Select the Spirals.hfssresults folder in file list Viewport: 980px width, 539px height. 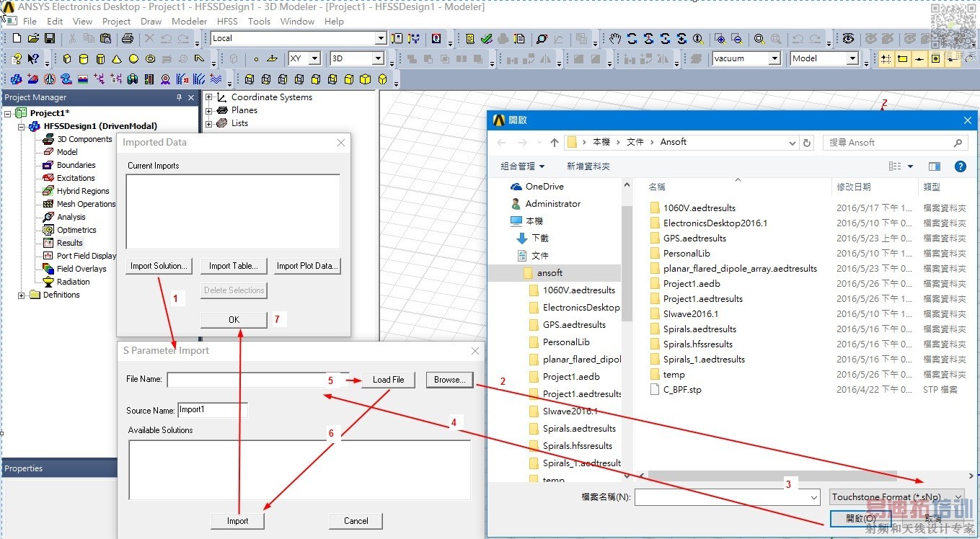pos(698,344)
